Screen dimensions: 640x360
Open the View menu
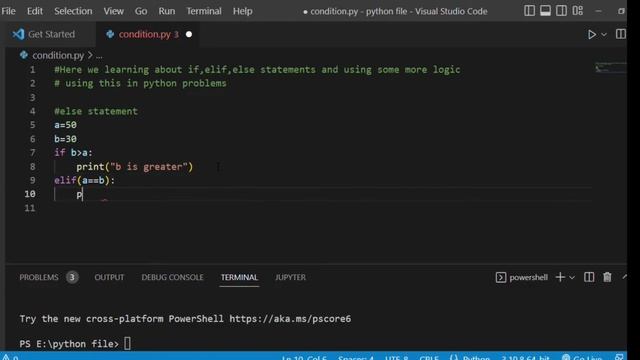tap(113, 11)
